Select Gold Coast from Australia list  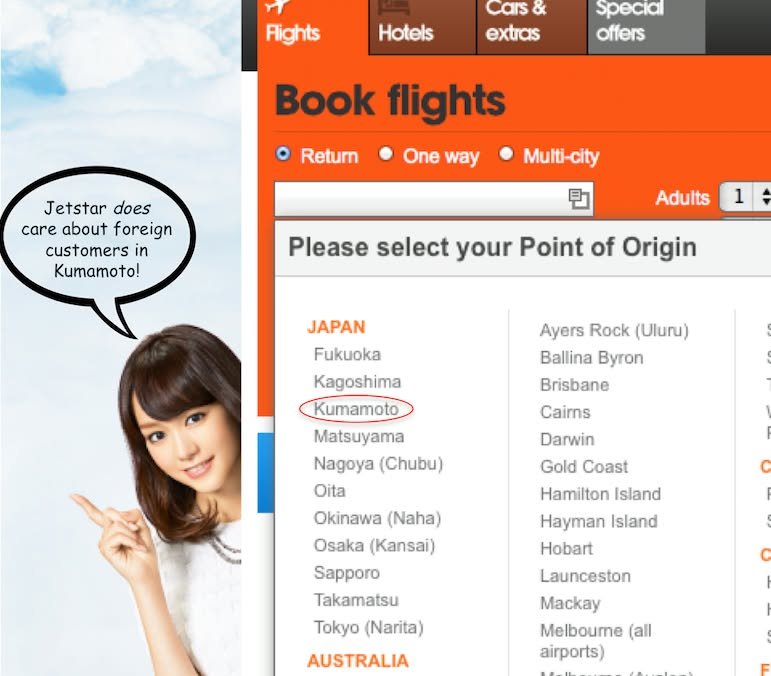point(584,467)
